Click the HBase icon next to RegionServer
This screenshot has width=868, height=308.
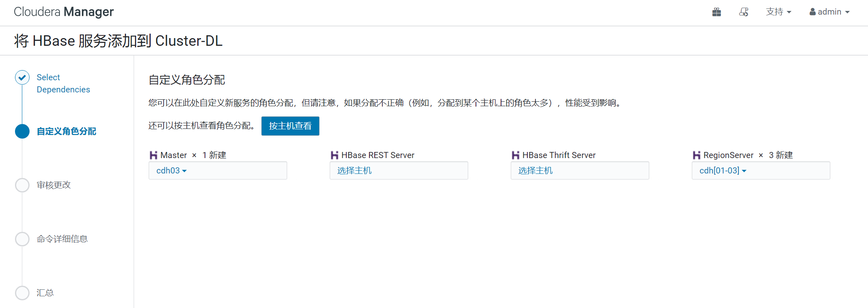pyautogui.click(x=697, y=155)
